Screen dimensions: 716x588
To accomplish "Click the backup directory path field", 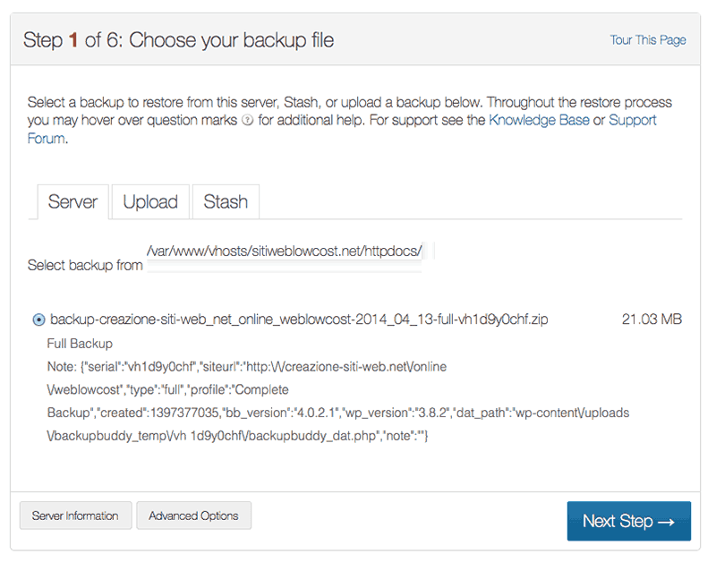I will (284, 257).
